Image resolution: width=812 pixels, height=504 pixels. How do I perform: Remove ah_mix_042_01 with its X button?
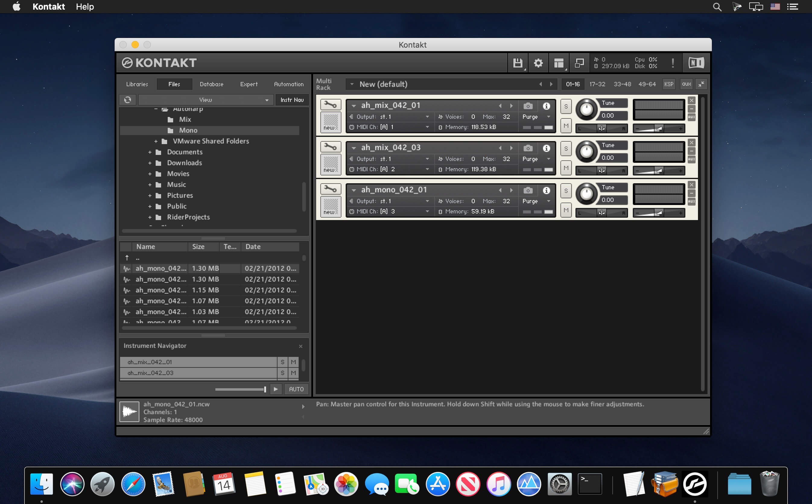pyautogui.click(x=692, y=100)
